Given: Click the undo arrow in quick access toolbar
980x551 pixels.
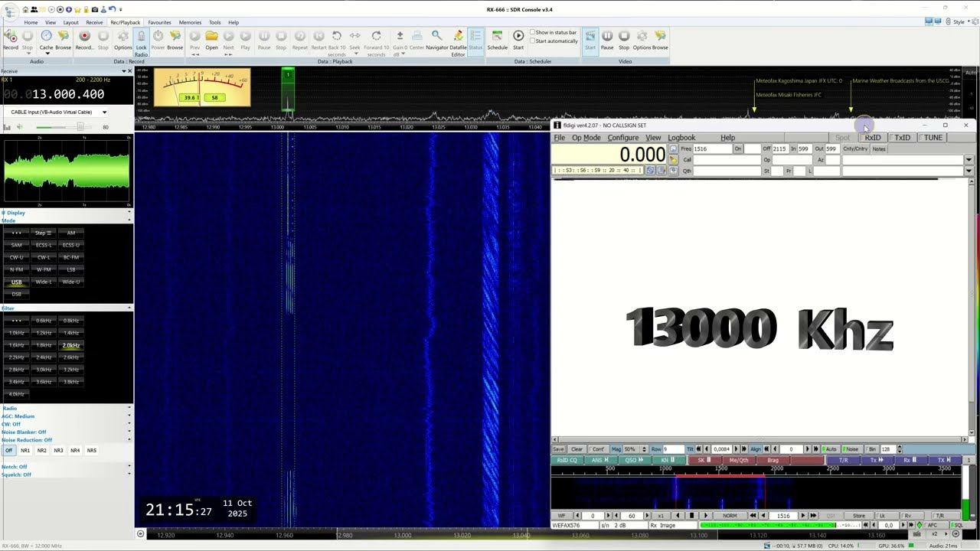Looking at the screenshot, I should click(x=112, y=10).
